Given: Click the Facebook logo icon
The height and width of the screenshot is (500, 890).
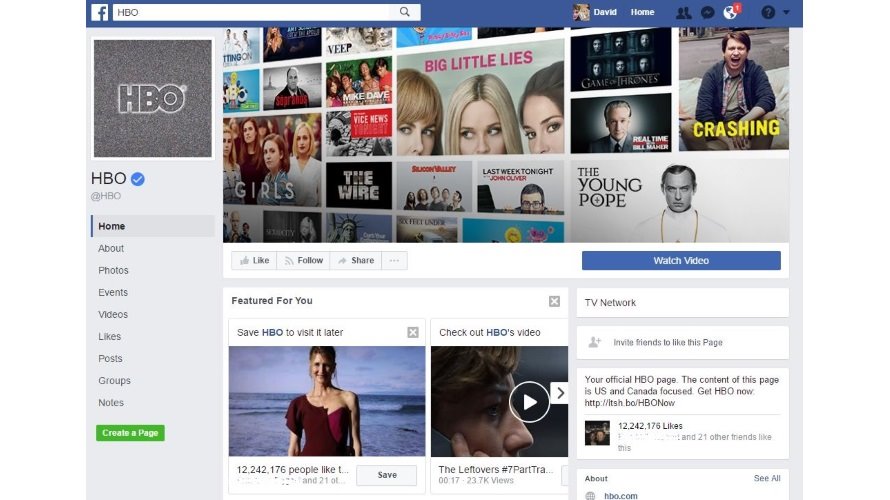Looking at the screenshot, I should click(100, 12).
